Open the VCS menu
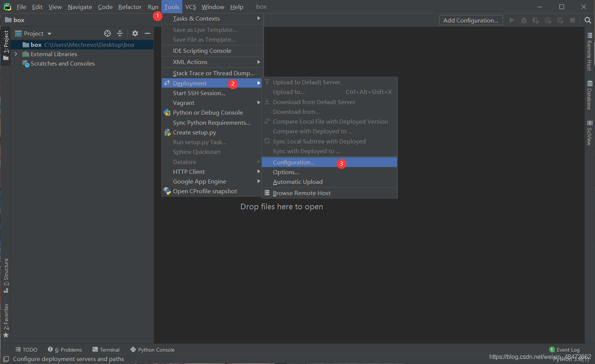 pyautogui.click(x=191, y=7)
